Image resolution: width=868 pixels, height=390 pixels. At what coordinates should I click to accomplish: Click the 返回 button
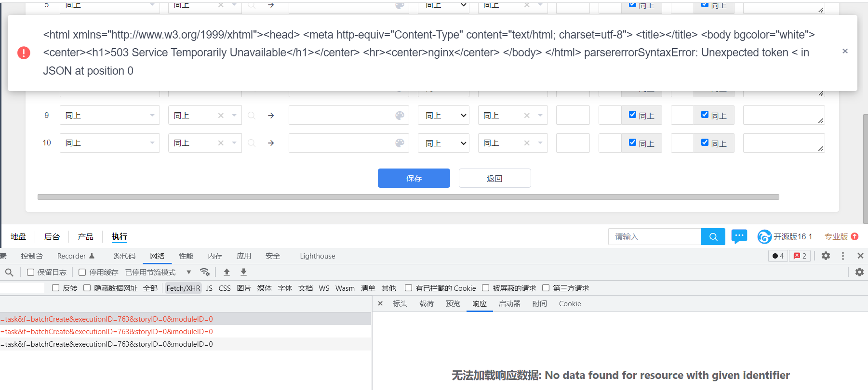click(x=494, y=178)
